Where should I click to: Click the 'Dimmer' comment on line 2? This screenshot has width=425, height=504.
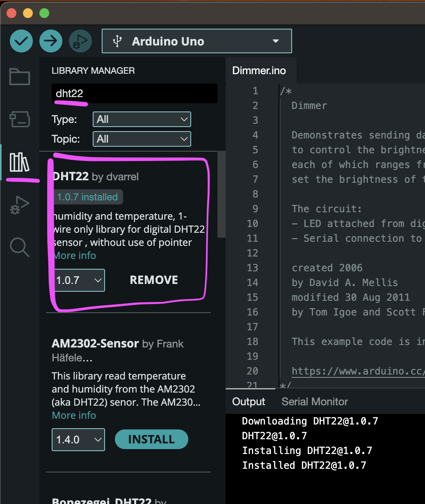309,106
